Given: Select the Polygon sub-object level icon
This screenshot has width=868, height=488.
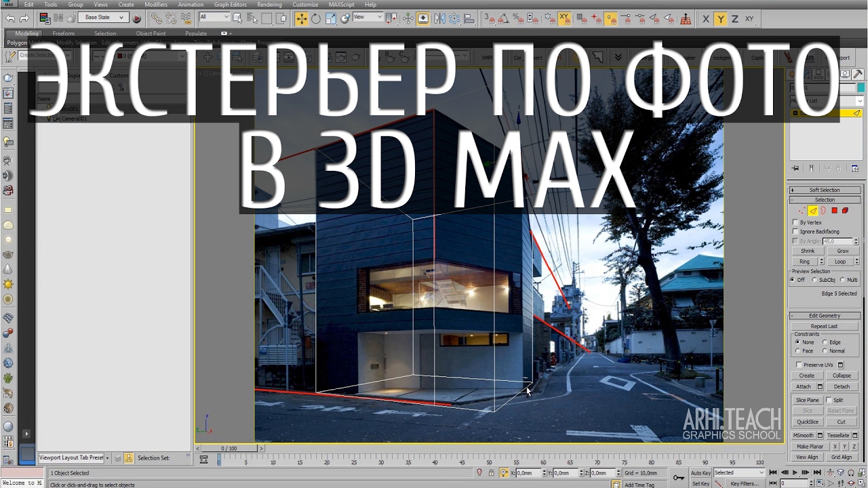Looking at the screenshot, I should pyautogui.click(x=834, y=211).
